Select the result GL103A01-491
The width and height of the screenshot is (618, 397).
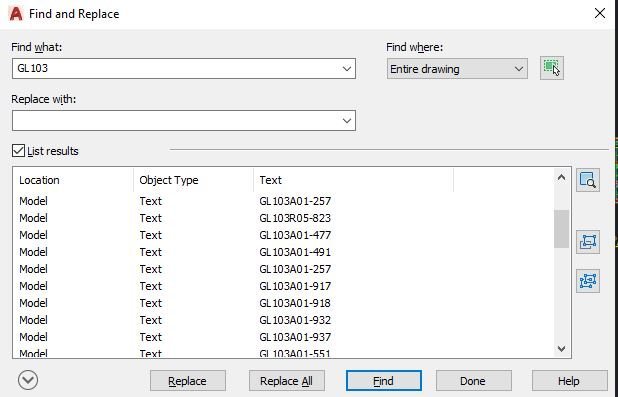click(x=295, y=252)
